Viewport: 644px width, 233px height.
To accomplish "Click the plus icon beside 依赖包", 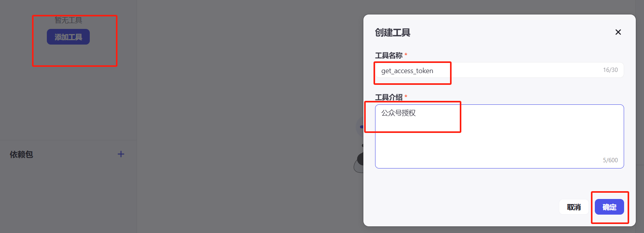I will tap(121, 154).
